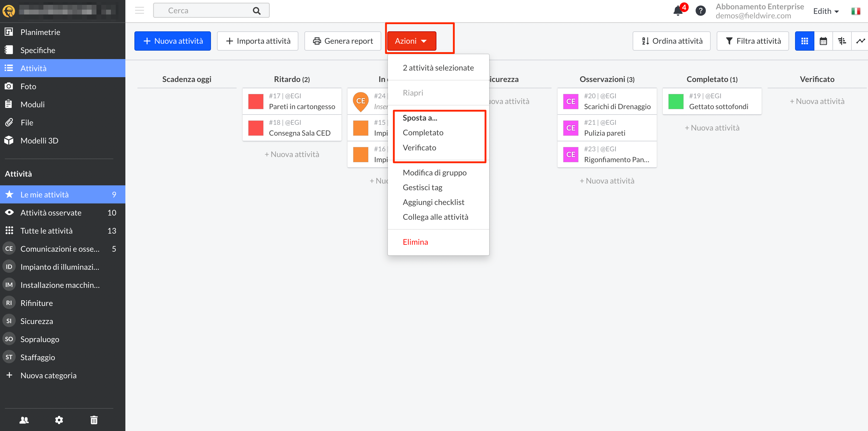Open task #18 Consegna Sala CED
868x431 pixels.
pyautogui.click(x=292, y=128)
